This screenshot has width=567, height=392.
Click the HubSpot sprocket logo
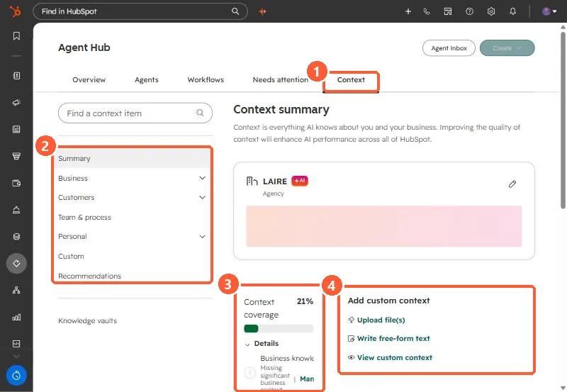(15, 11)
